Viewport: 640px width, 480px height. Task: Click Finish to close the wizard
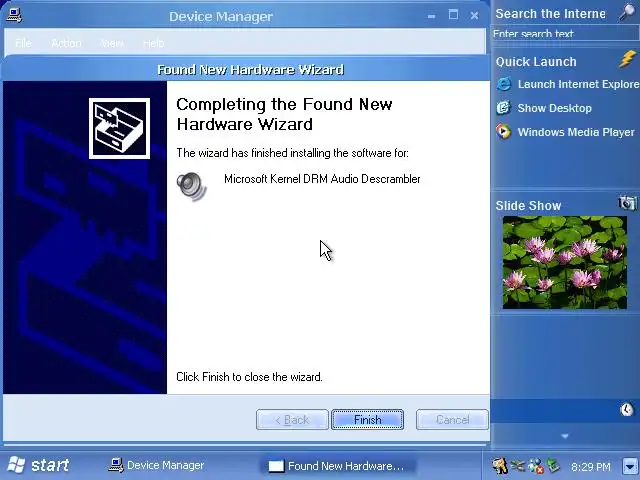click(367, 420)
